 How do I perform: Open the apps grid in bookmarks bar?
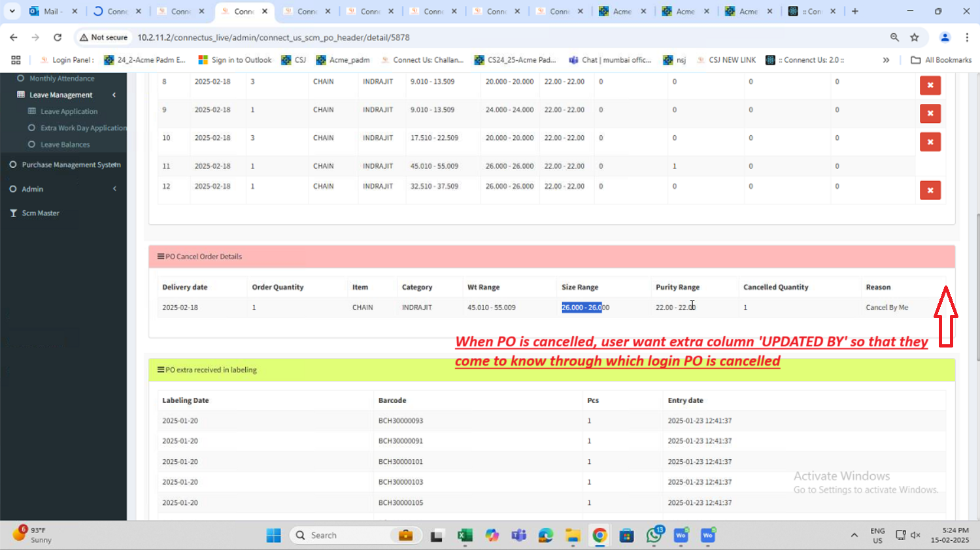tap(16, 59)
